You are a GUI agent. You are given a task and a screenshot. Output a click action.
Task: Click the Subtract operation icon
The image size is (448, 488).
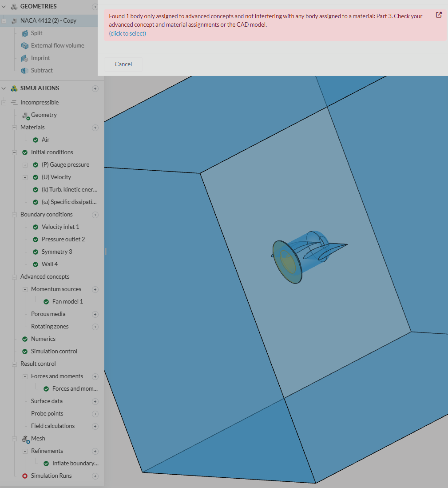coord(25,71)
